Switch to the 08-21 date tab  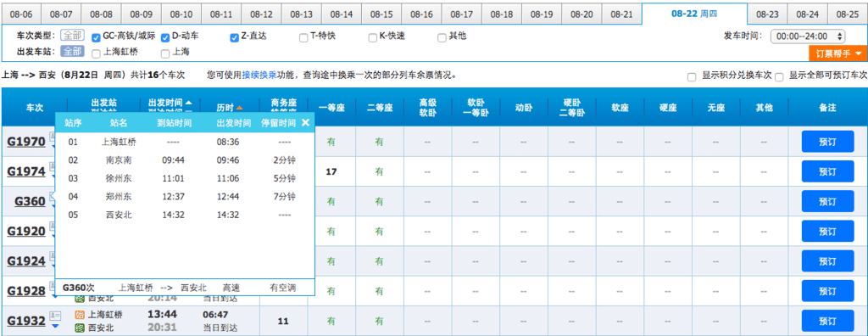621,14
